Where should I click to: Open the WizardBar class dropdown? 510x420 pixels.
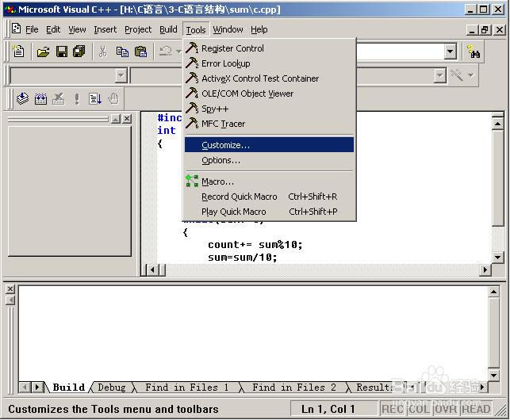pyautogui.click(x=121, y=75)
